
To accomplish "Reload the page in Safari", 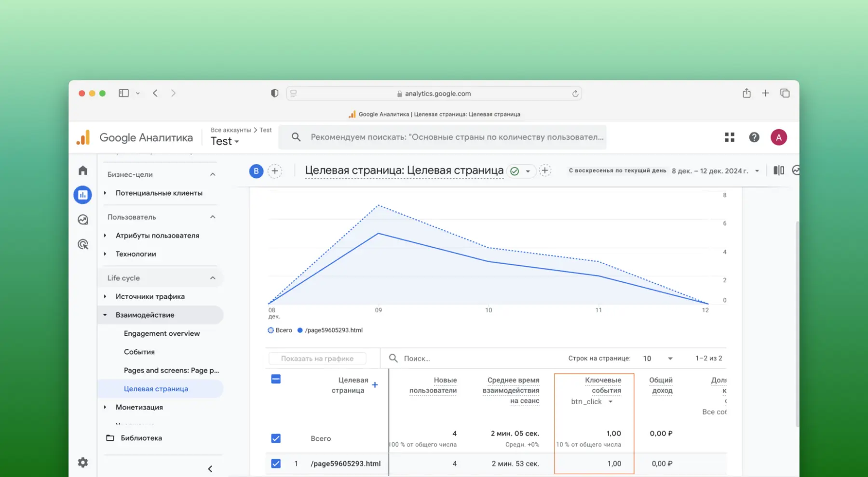I will 575,94.
